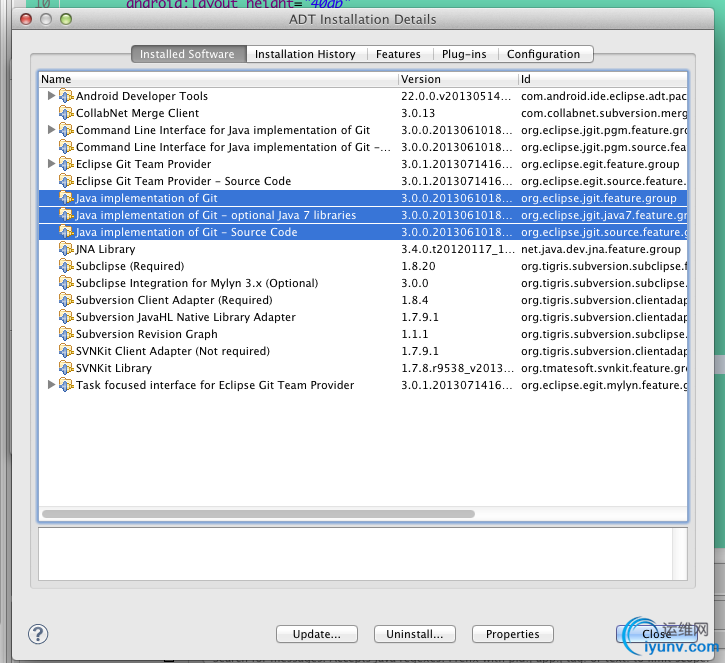725x663 pixels.
Task: Click version 1.8.20 in the Subclipse row
Action: (418, 266)
